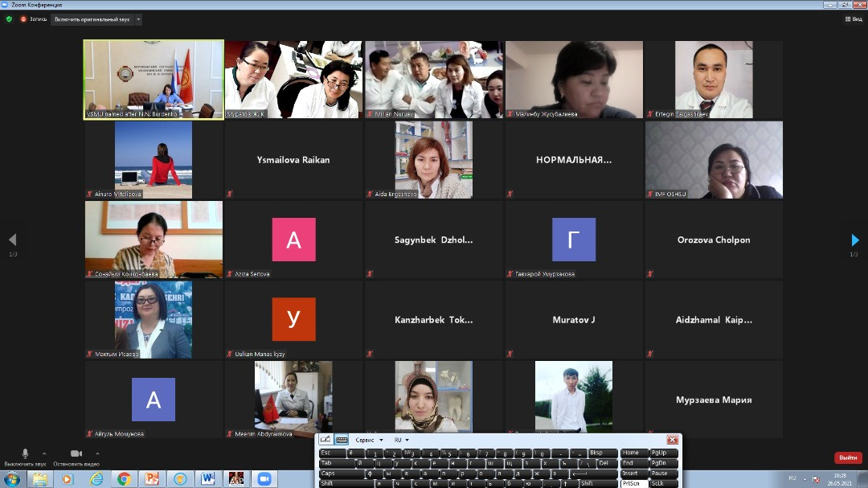The image size is (868, 488).
Task: Open Сервис menu in on-screen keyboard
Action: coord(365,440)
